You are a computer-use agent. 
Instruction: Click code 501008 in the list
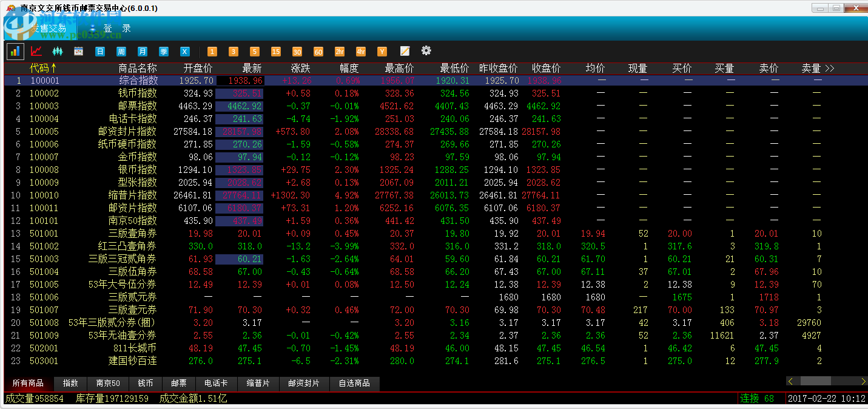(44, 323)
